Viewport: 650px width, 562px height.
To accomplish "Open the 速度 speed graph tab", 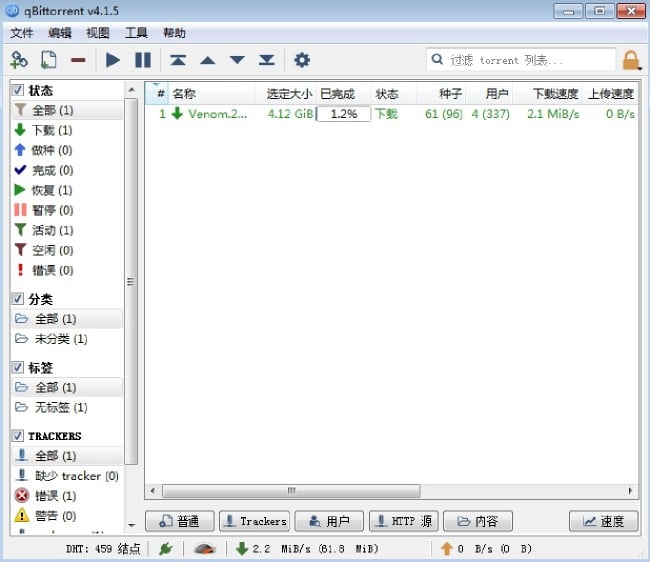I will tap(604, 521).
